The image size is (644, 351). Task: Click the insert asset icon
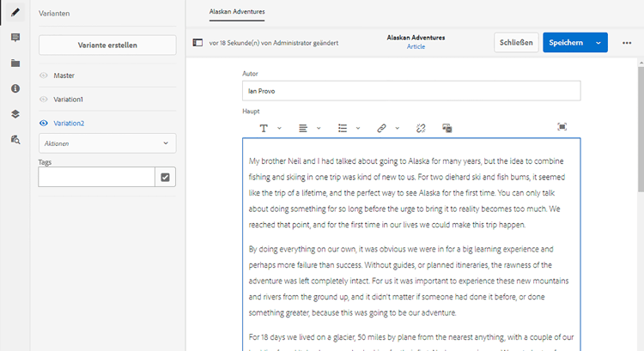[x=447, y=128]
